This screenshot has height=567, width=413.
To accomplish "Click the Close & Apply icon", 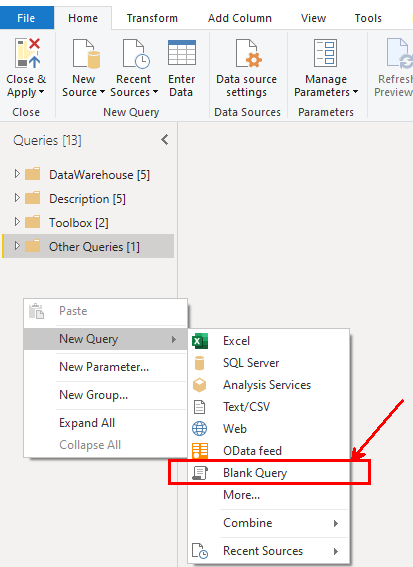I will coord(27,53).
